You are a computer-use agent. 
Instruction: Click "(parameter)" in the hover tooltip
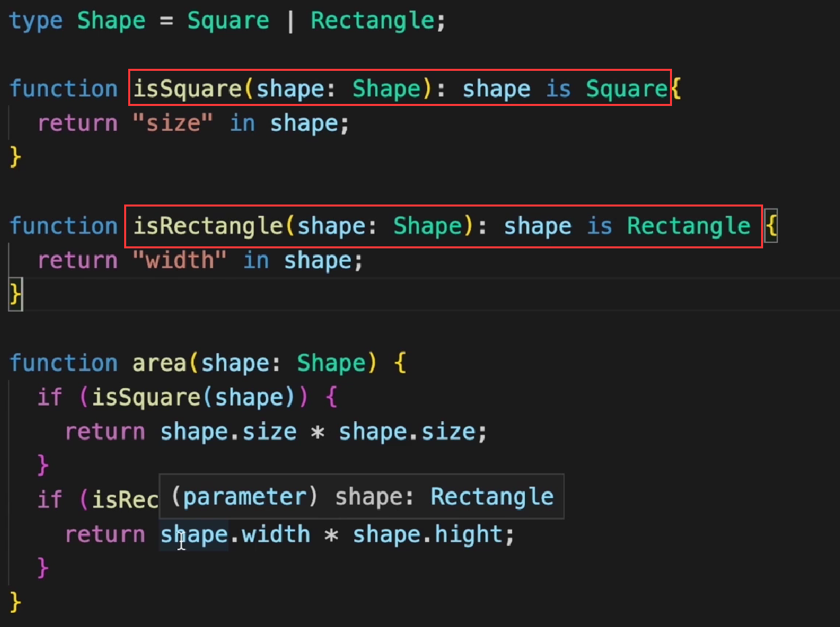pyautogui.click(x=244, y=497)
